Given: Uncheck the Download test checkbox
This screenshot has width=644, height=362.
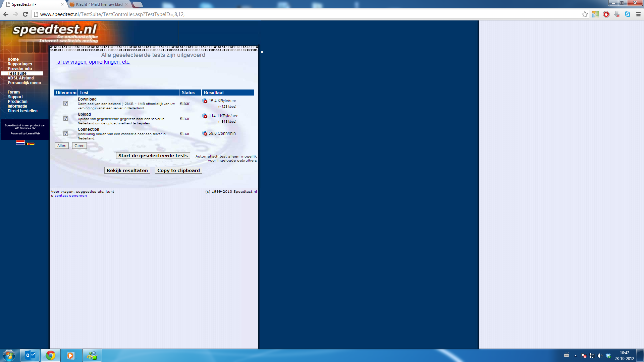Looking at the screenshot, I should (66, 104).
